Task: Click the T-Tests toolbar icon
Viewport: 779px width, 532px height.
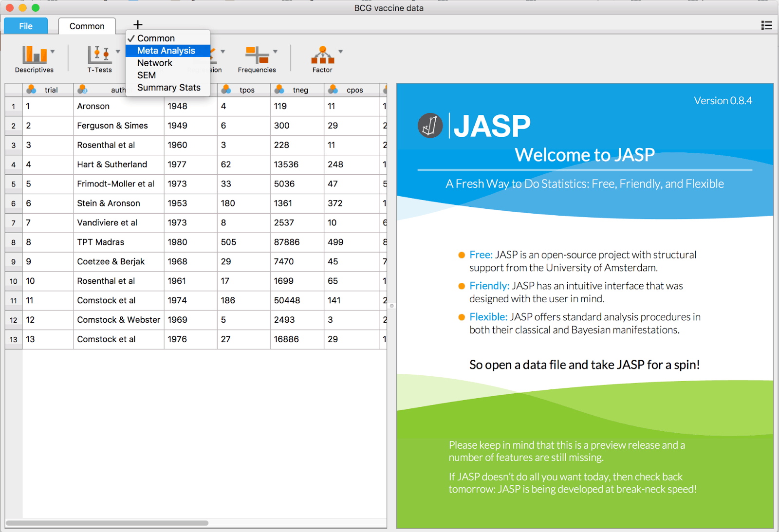Action: coord(99,55)
